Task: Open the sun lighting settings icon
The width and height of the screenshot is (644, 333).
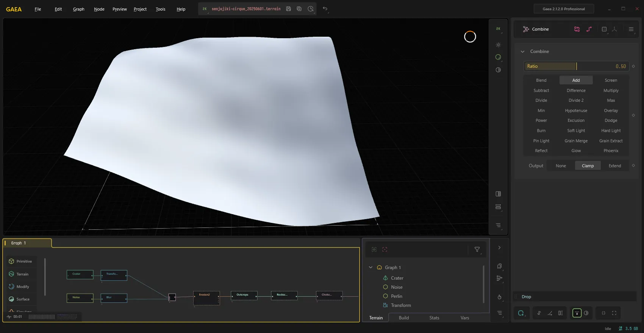Action: (x=498, y=45)
